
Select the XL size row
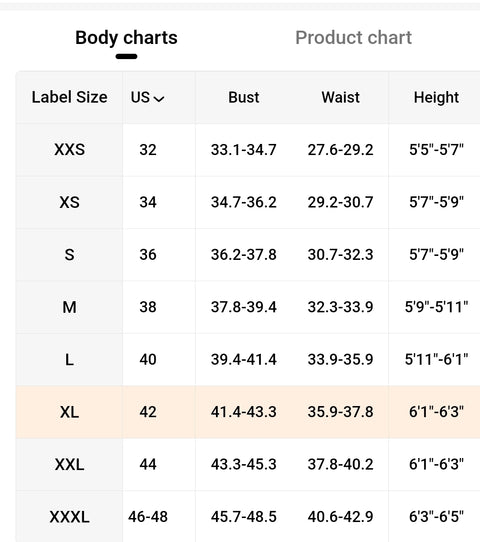248,412
